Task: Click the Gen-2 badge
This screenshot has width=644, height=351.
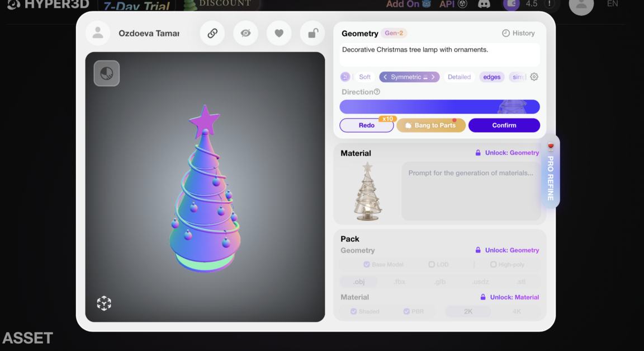Action: pos(394,33)
